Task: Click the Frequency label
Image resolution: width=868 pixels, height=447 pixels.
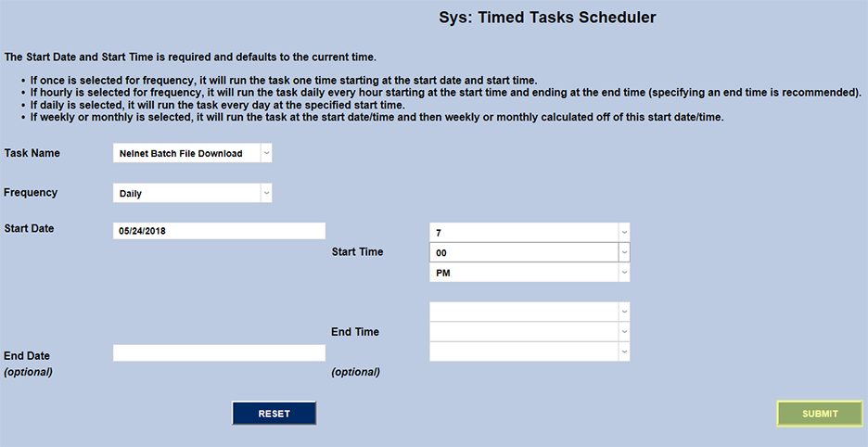Action: 31,193
